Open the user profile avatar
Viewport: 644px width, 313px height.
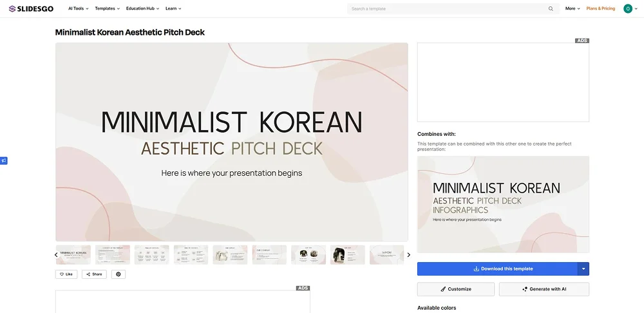[x=628, y=8]
